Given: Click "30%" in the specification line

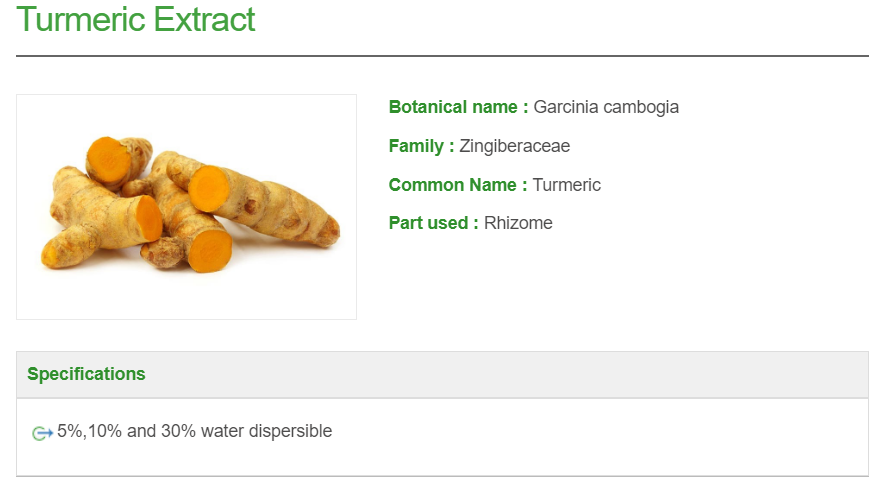Looking at the screenshot, I should tap(178, 431).
